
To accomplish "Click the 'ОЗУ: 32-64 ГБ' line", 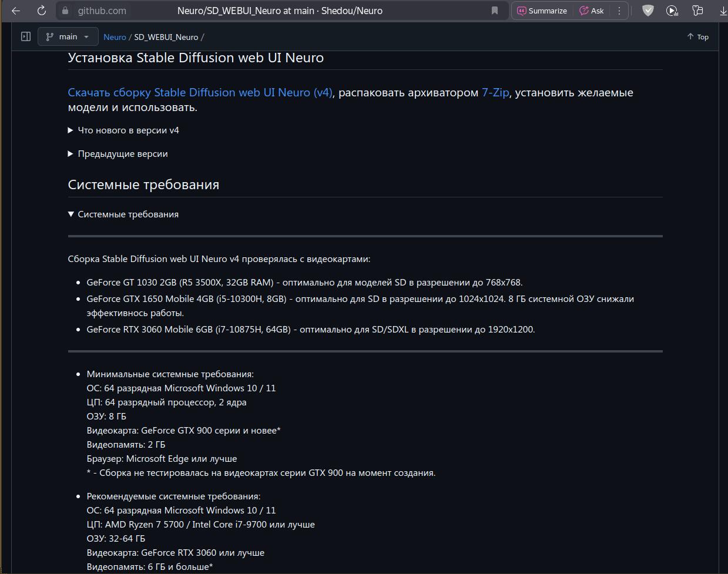I will [116, 539].
